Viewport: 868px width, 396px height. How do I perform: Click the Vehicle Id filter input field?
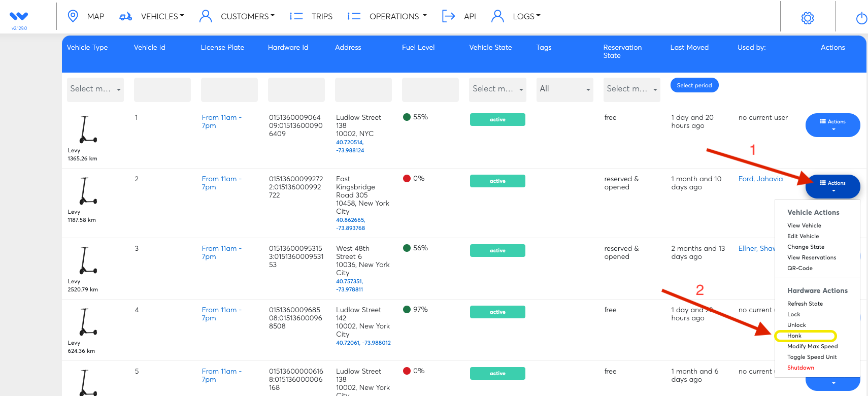162,89
